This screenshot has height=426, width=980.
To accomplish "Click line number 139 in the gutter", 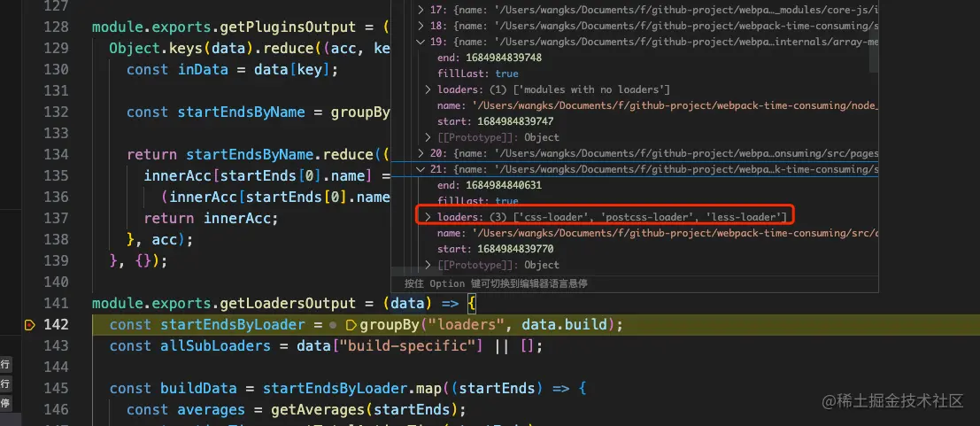I will (57, 261).
